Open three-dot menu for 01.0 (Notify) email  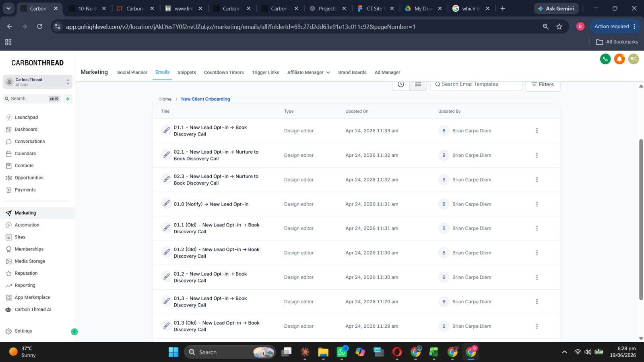(x=537, y=204)
